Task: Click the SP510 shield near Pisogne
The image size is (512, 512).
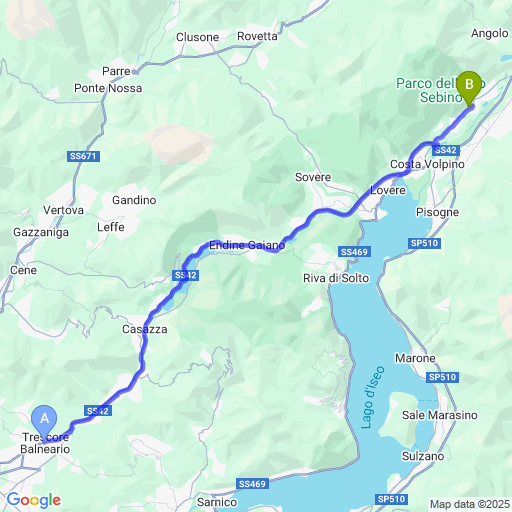Action: pyautogui.click(x=424, y=243)
